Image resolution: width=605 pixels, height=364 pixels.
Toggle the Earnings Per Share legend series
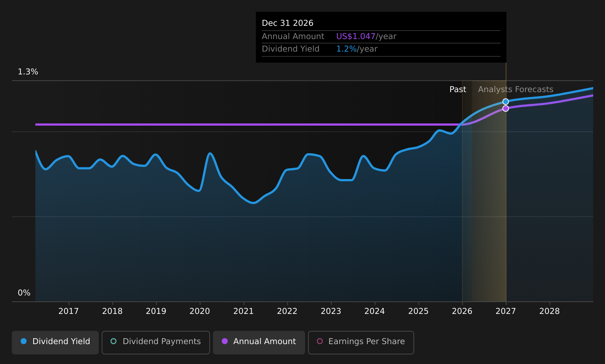pos(361,342)
